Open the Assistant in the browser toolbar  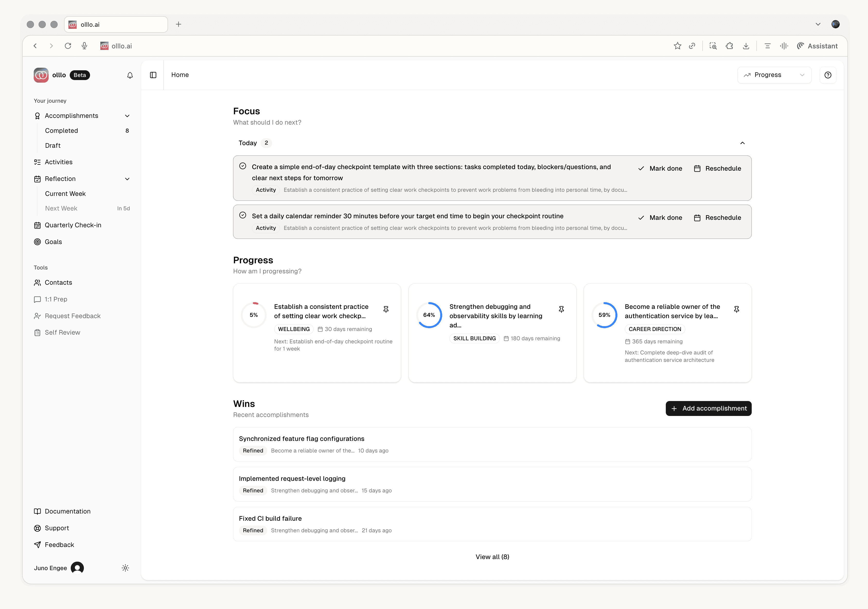click(818, 46)
